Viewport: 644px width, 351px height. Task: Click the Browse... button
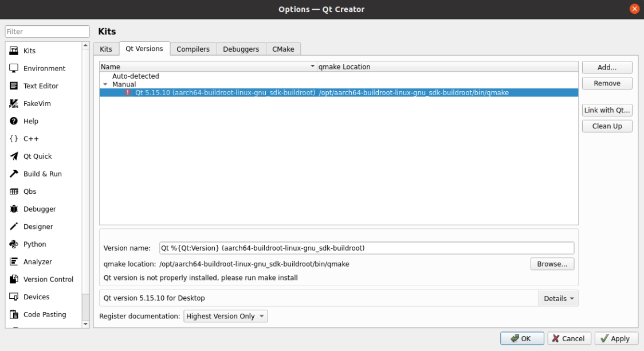pos(552,264)
